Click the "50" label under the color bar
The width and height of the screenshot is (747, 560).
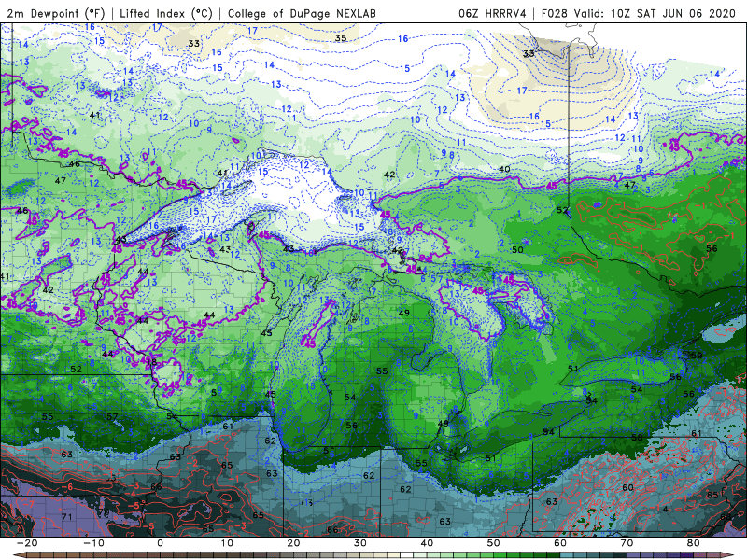click(494, 543)
